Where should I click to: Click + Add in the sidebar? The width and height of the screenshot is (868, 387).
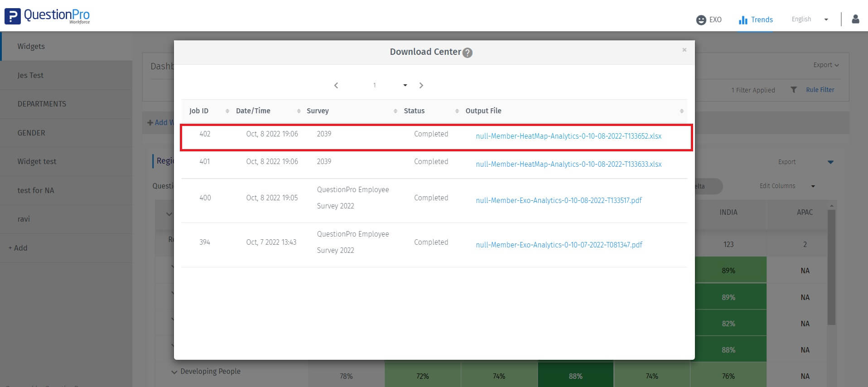point(18,248)
